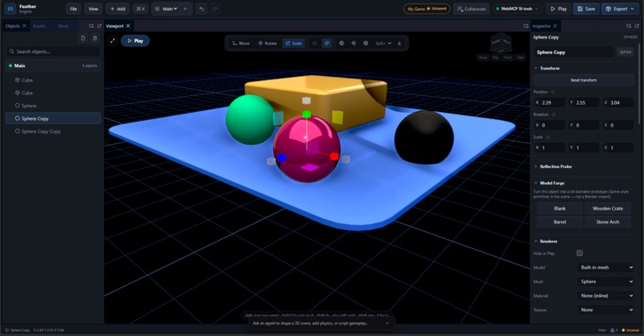Switch viewport to Persp view
The height and width of the screenshot is (336, 644).
click(483, 58)
